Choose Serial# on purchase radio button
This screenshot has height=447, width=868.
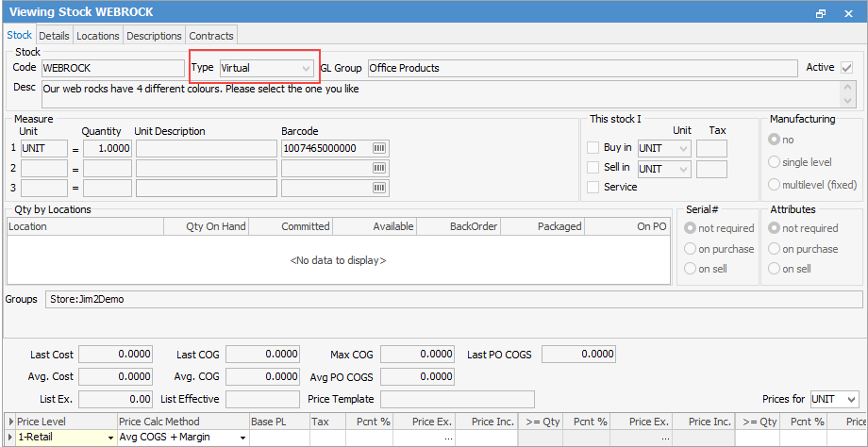tap(690, 249)
